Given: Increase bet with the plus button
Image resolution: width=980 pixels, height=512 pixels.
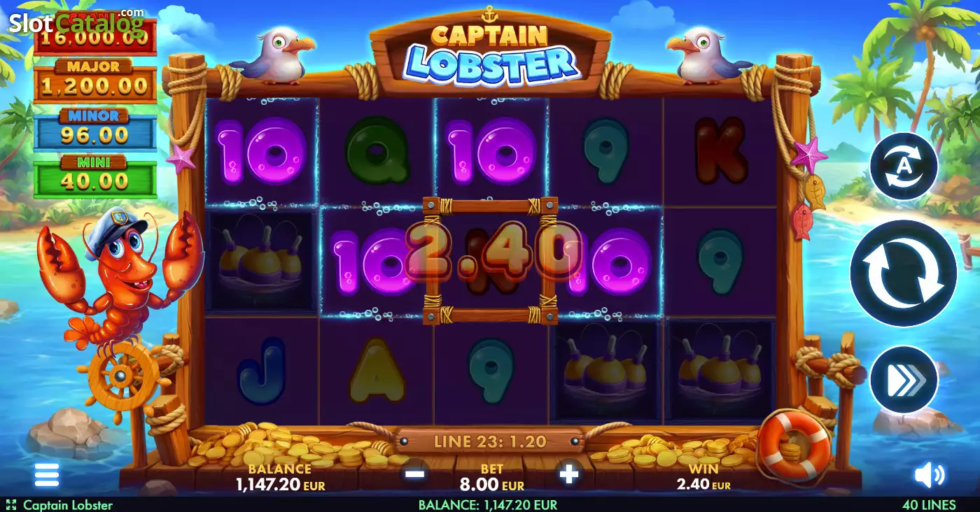Looking at the screenshot, I should point(569,474).
